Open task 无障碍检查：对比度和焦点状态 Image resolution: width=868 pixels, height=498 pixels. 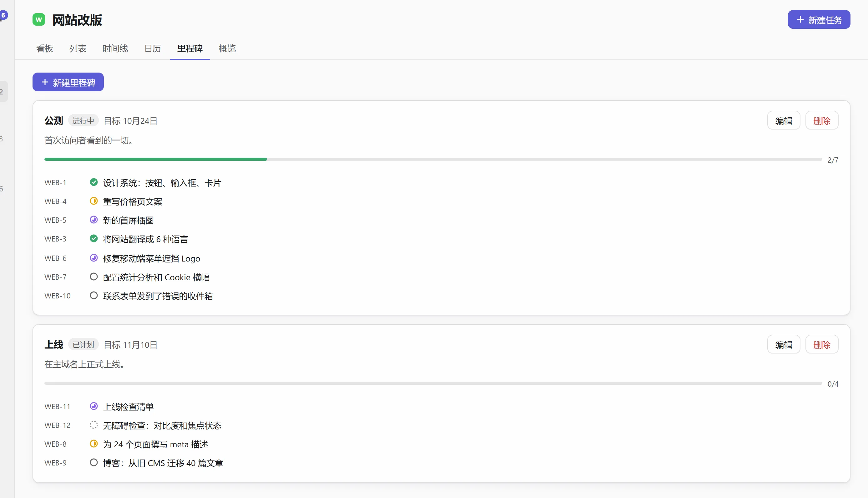tap(162, 426)
